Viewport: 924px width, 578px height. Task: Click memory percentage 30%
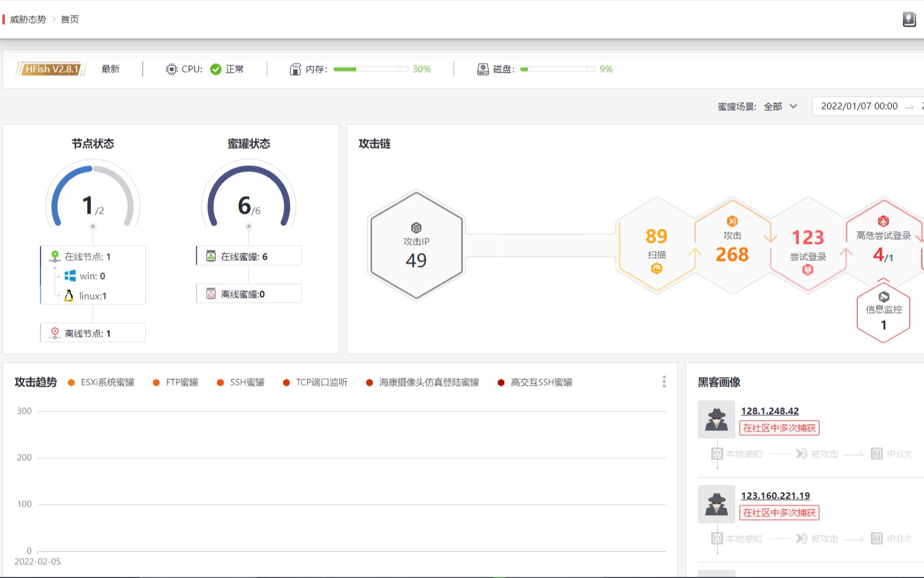pos(421,69)
